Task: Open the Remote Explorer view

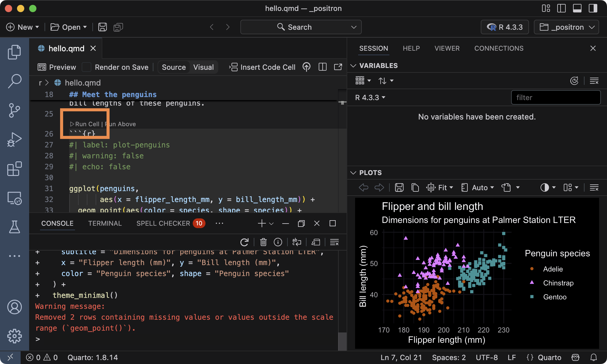Action: (14, 198)
